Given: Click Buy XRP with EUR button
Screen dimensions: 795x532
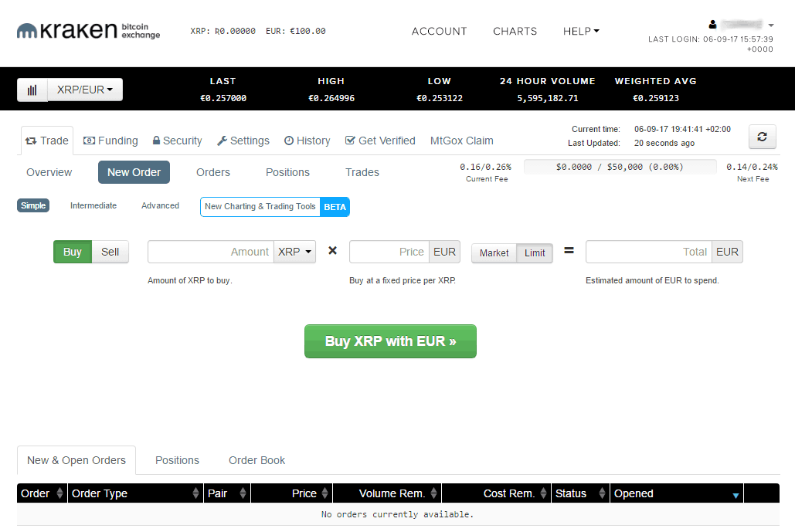Looking at the screenshot, I should tap(390, 341).
